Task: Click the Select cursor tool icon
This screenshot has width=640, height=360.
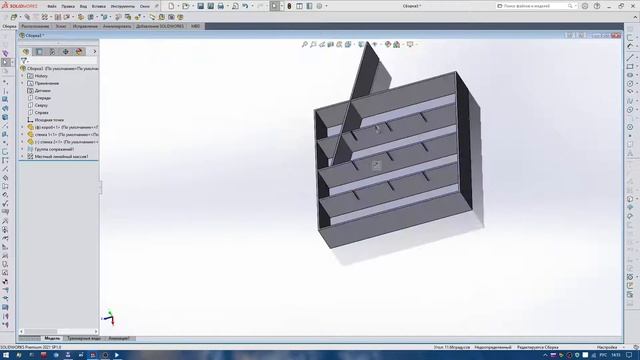Action: (274, 6)
